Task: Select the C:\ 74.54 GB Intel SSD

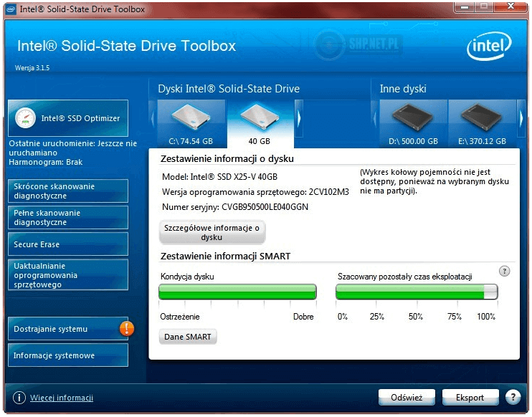Action: click(x=191, y=124)
